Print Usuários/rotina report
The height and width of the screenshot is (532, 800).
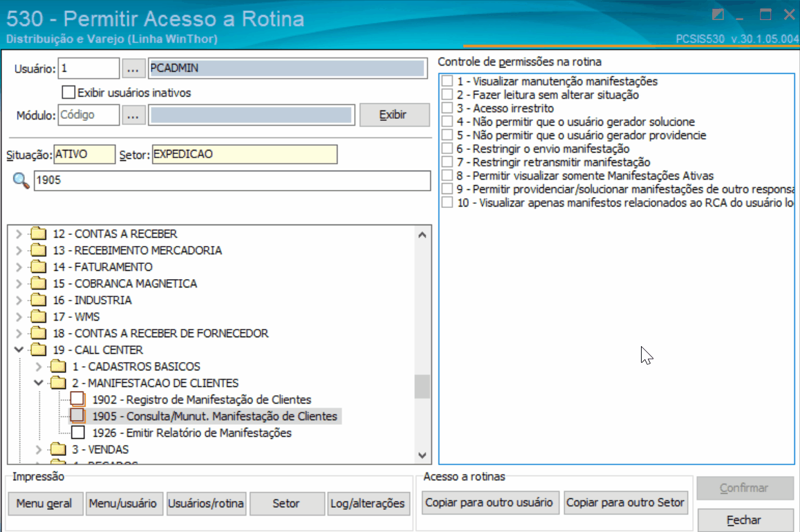(205, 504)
